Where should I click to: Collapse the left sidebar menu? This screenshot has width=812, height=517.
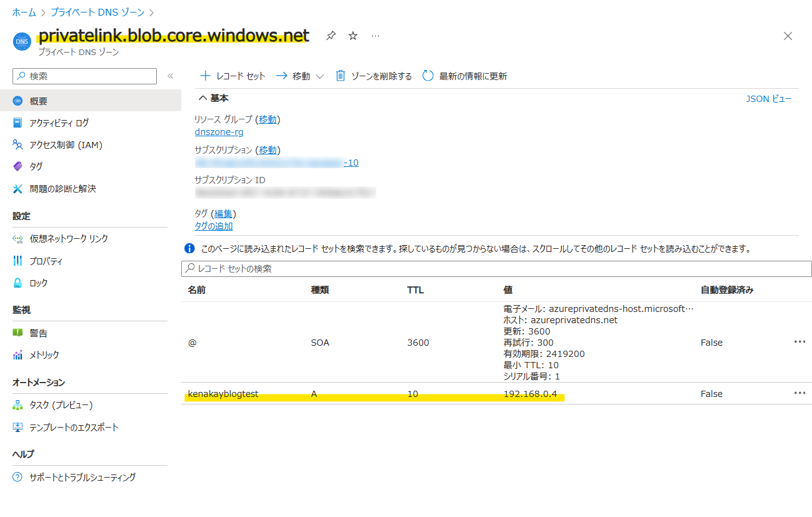pos(170,76)
